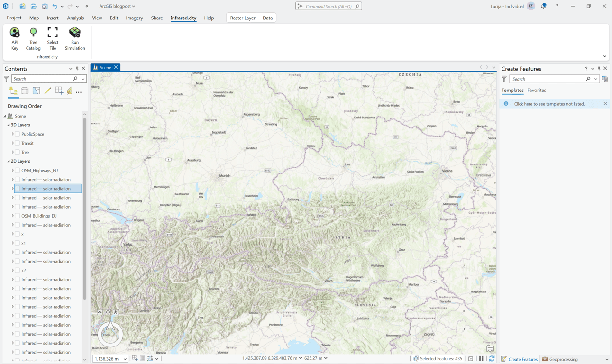Viewport: 612px width, 364px height.
Task: Pin the Contents pane with Auto Hide
Action: tap(77, 69)
